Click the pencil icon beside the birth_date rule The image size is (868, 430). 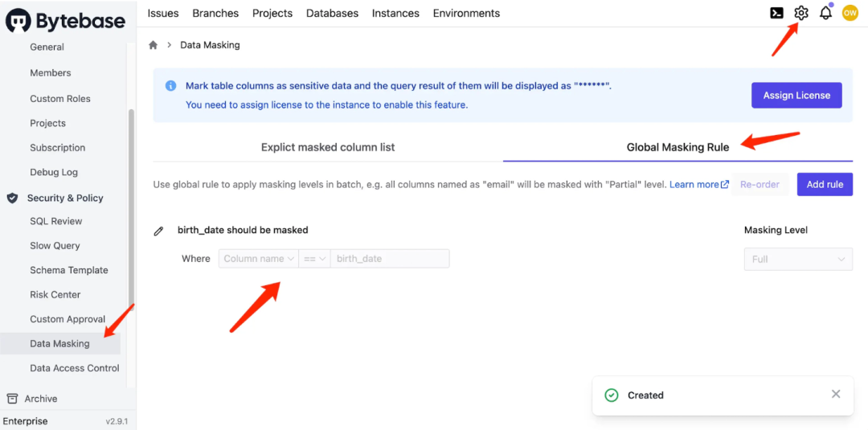coord(158,231)
